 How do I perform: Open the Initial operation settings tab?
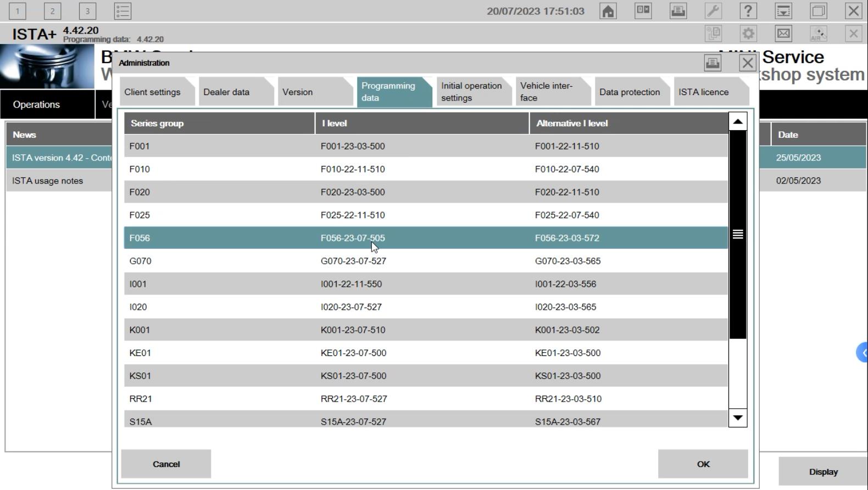(x=474, y=92)
